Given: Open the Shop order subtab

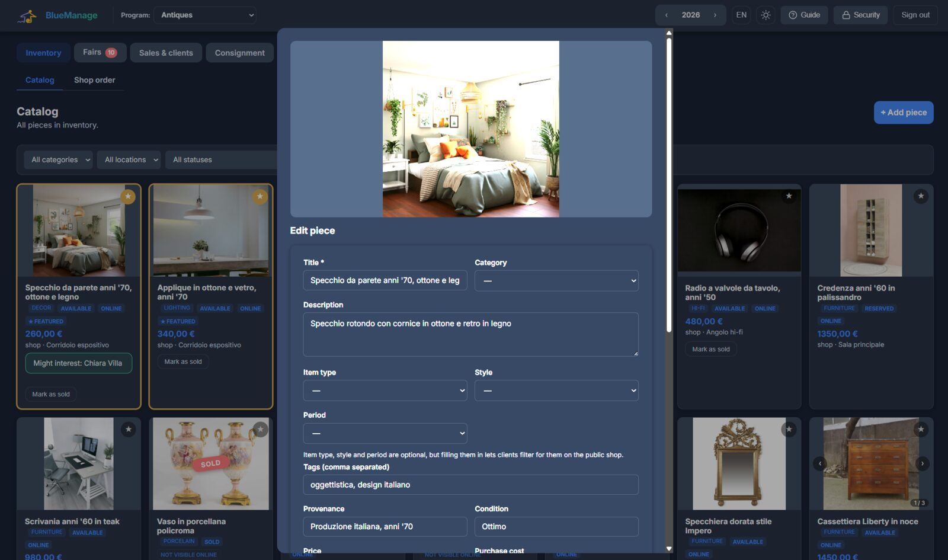Looking at the screenshot, I should pyautogui.click(x=95, y=80).
